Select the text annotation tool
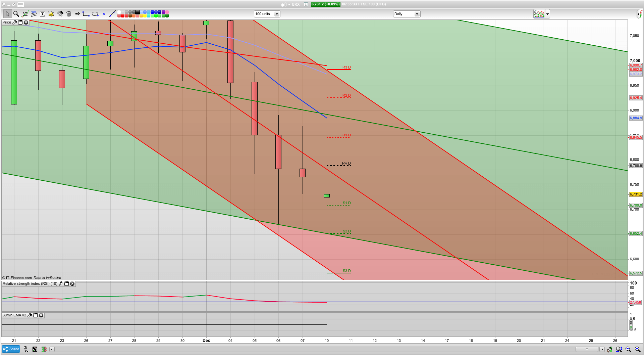Image resolution: width=644 pixels, height=355 pixels. pos(43,14)
